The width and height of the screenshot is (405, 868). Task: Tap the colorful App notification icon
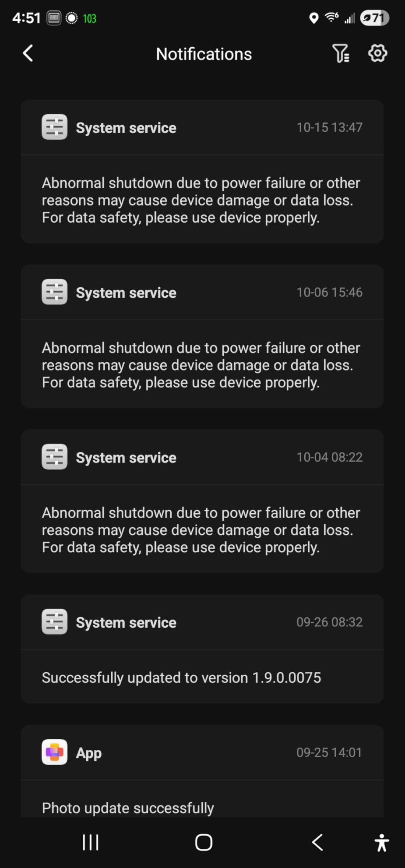tap(55, 752)
